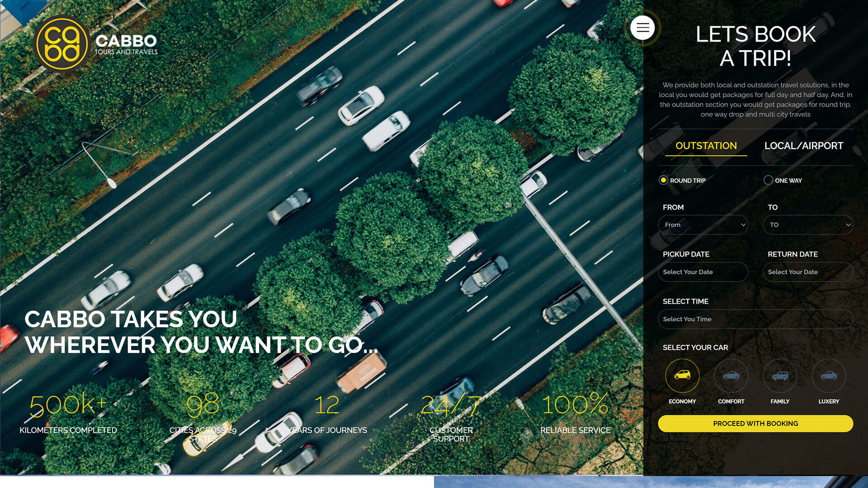This screenshot has width=868, height=488.
Task: Select the Comfort car icon
Action: 731,375
